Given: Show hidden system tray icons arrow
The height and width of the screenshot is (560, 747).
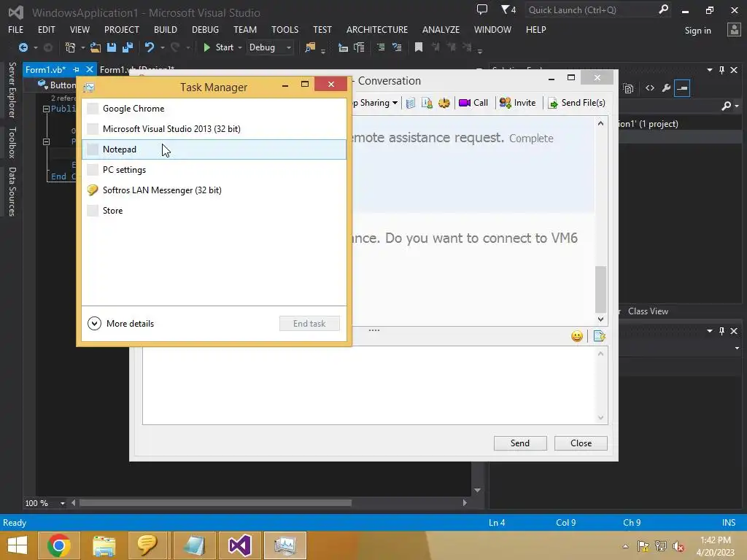Looking at the screenshot, I should point(625,546).
